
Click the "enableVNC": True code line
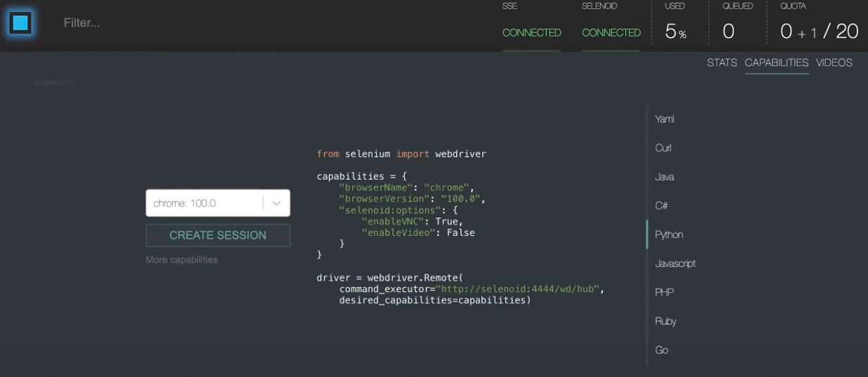pyautogui.click(x=413, y=221)
